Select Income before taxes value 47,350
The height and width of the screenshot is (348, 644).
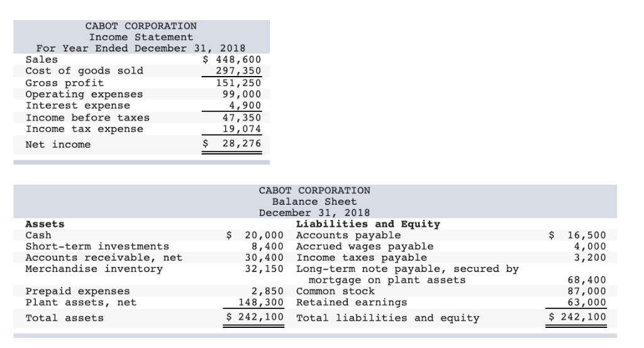pyautogui.click(x=242, y=117)
